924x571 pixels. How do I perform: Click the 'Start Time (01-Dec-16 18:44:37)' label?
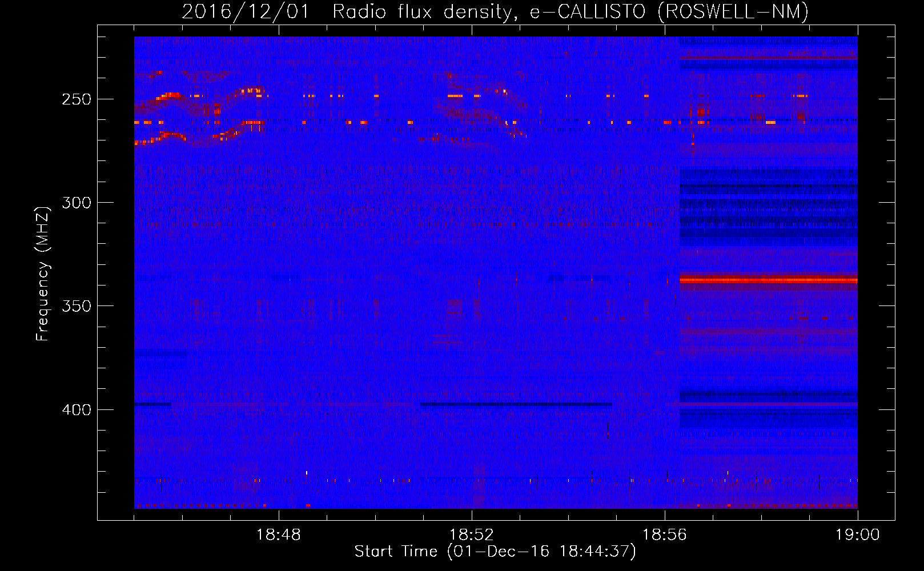tap(495, 552)
